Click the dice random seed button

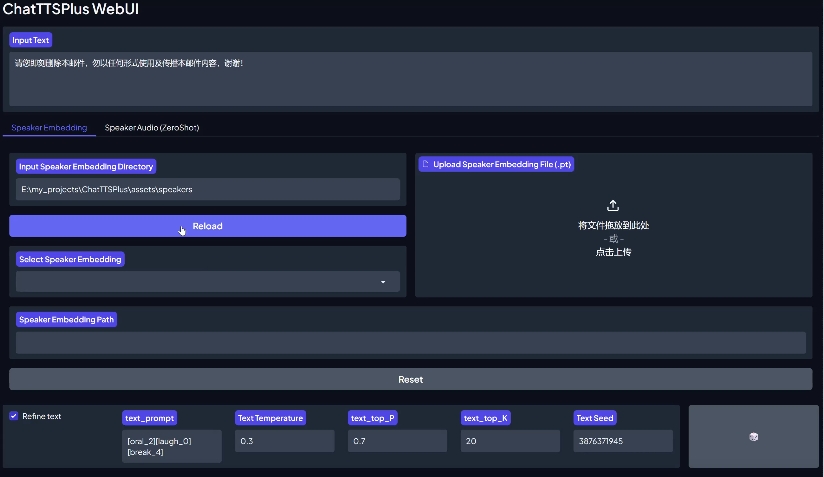(752, 436)
